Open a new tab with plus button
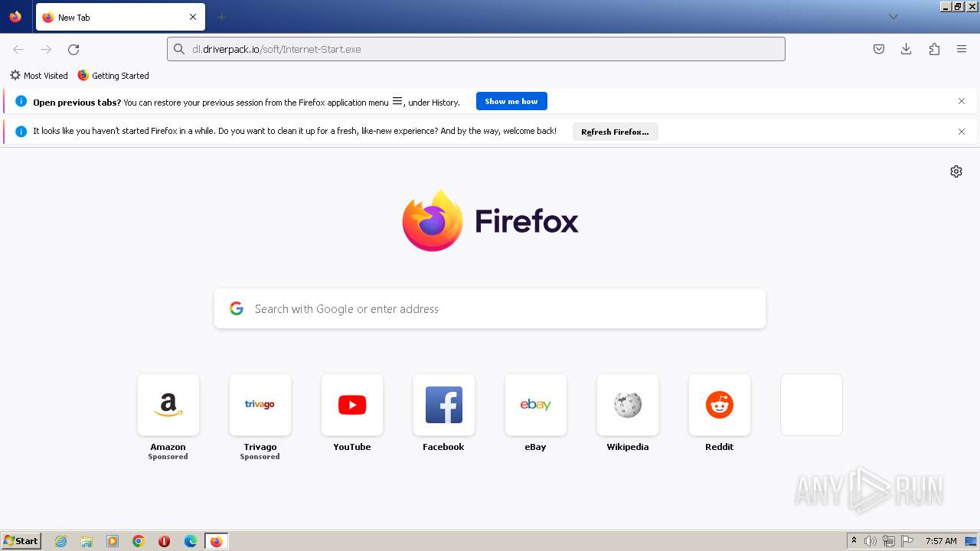Viewport: 980px width, 551px height. coord(221,17)
